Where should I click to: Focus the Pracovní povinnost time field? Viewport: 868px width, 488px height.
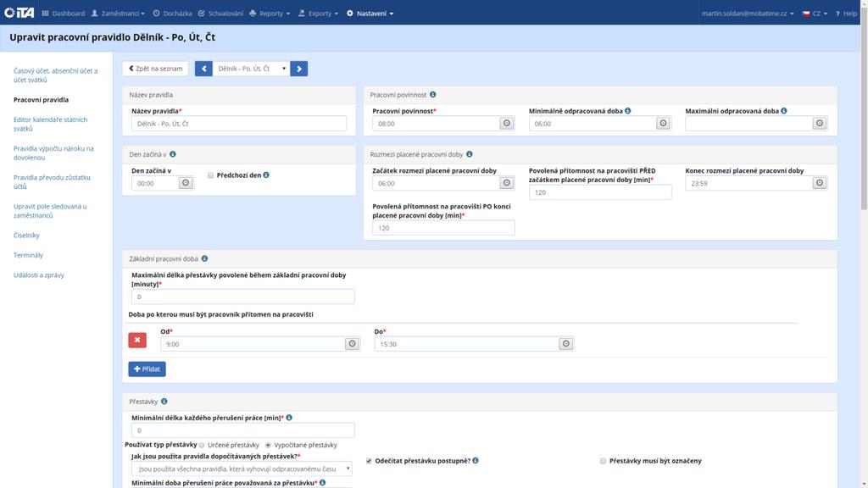437,124
